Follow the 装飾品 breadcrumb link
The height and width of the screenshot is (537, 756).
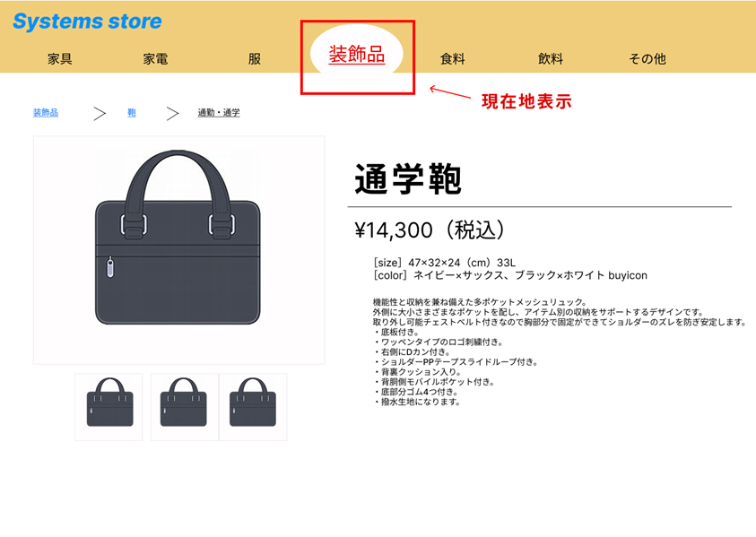46,112
